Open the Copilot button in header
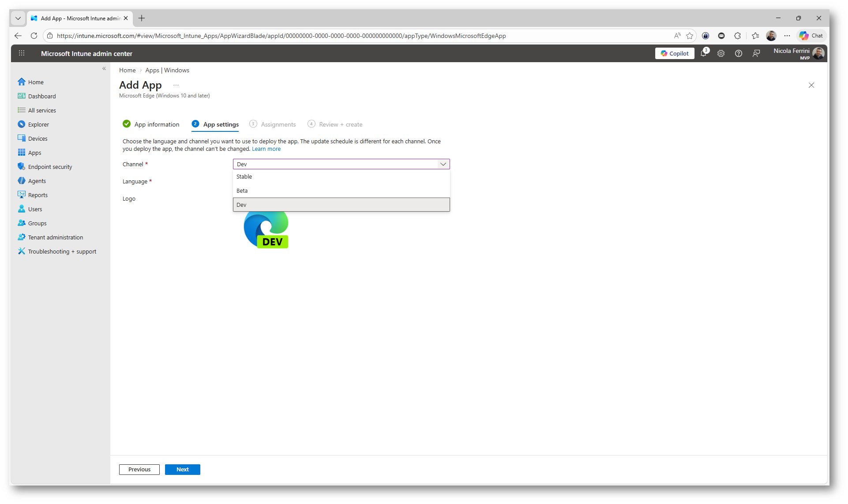 [x=675, y=53]
